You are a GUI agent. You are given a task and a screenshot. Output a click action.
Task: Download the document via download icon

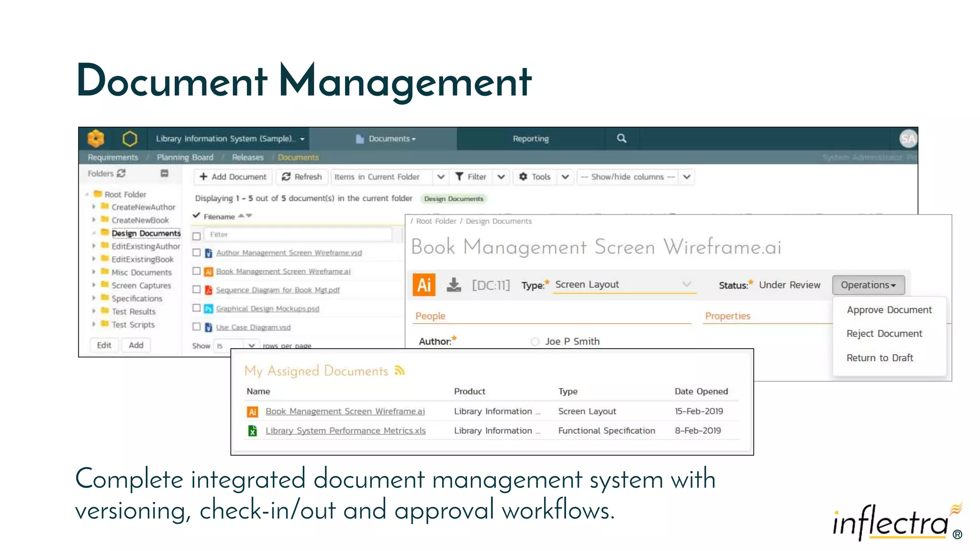pyautogui.click(x=454, y=285)
